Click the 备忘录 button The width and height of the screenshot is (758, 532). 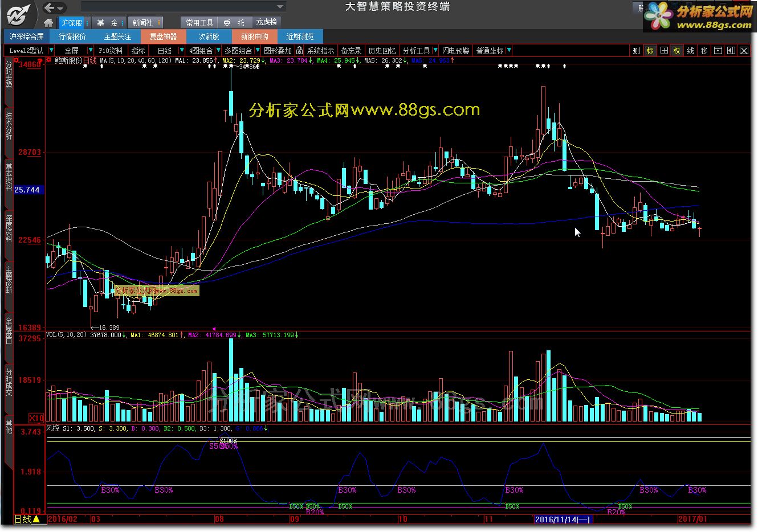[x=351, y=51]
